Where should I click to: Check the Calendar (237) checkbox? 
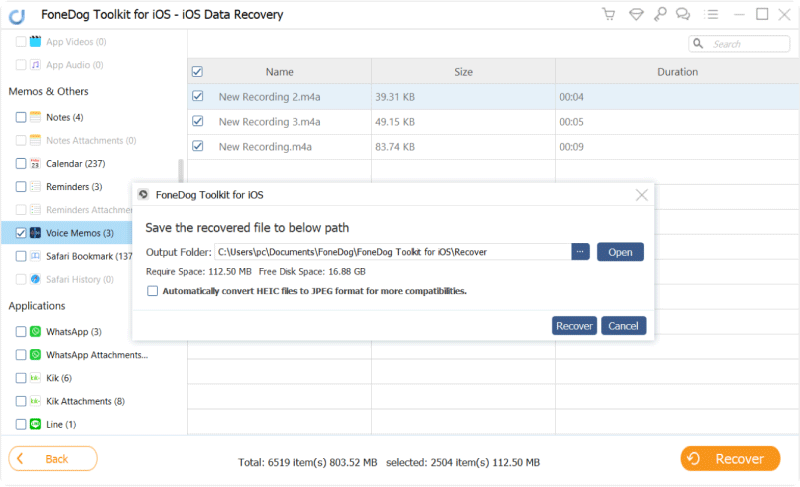point(21,164)
